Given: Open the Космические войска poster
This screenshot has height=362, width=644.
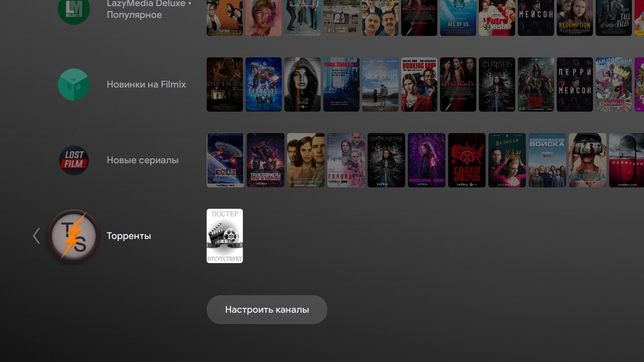Looking at the screenshot, I should [x=547, y=160].
